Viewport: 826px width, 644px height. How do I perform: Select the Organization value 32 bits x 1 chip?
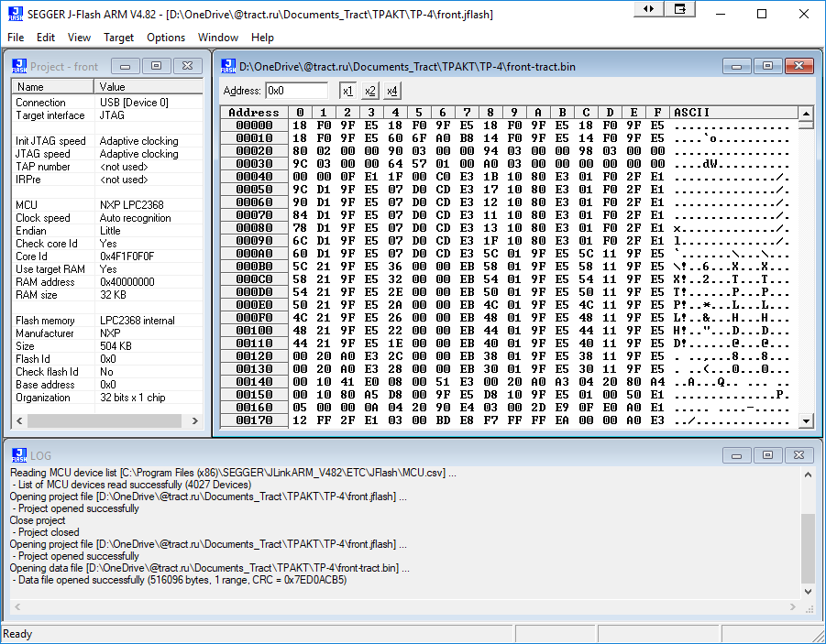[x=133, y=398]
